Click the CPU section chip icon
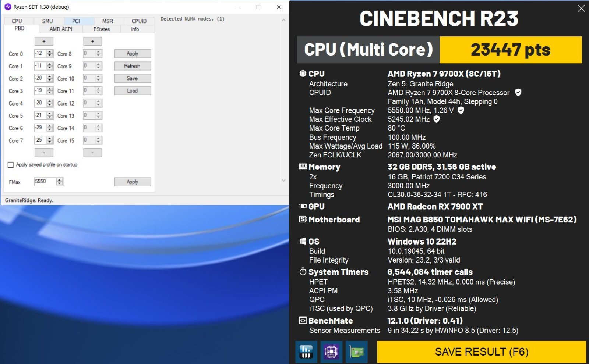The image size is (589, 364). [303, 74]
